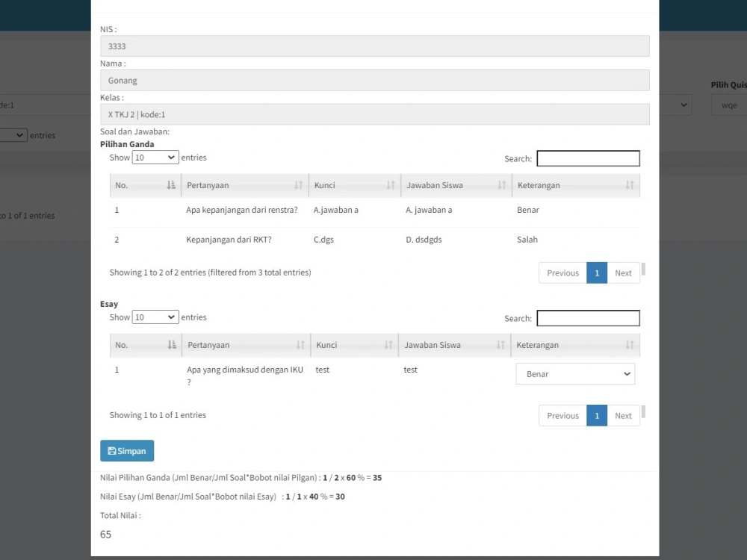Select page 1 in the Esay table pagination
The image size is (747, 560).
click(597, 415)
